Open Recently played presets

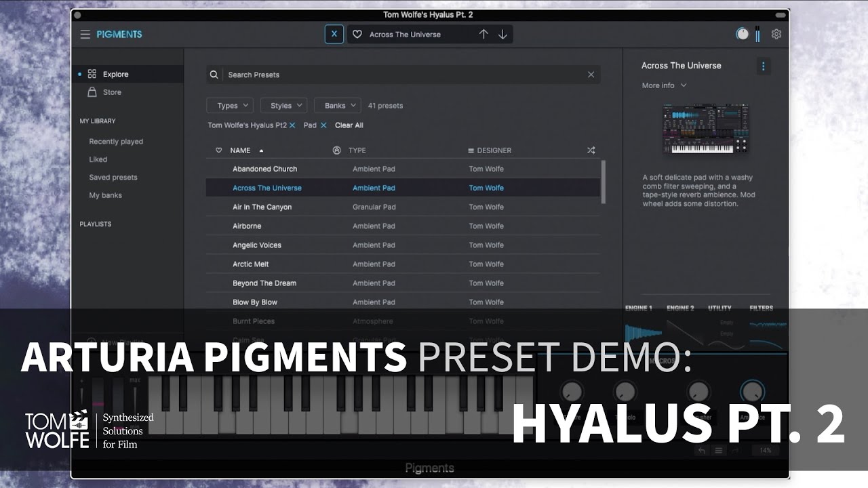coord(116,142)
